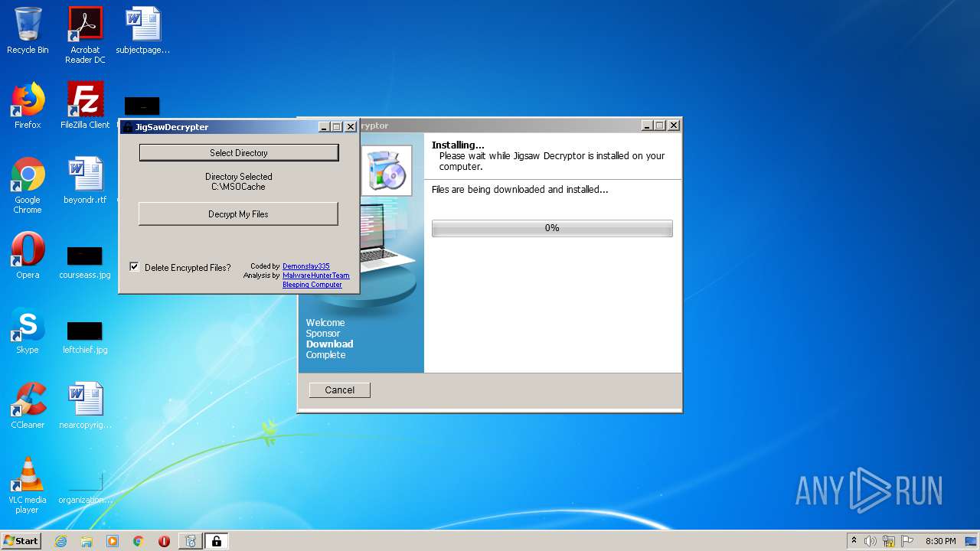The width and height of the screenshot is (980, 551).
Task: Click the Sponsor step in installer sidebar
Action: point(323,334)
